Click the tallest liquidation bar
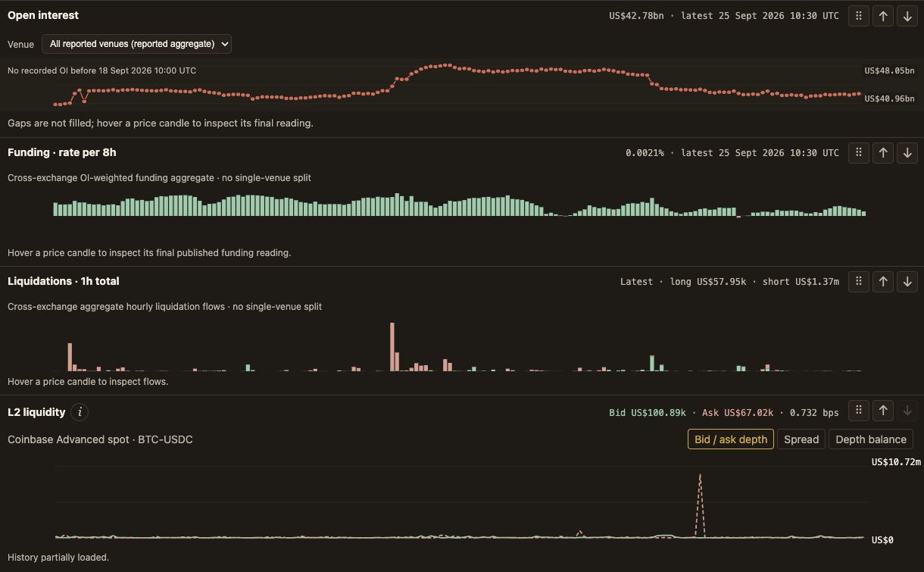The height and width of the screenshot is (572, 924). pyautogui.click(x=392, y=347)
